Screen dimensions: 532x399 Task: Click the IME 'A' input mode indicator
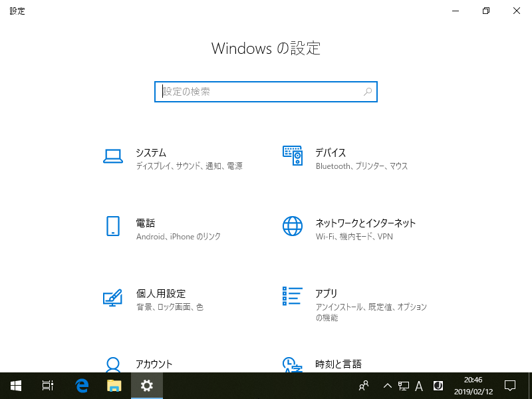pyautogui.click(x=419, y=386)
